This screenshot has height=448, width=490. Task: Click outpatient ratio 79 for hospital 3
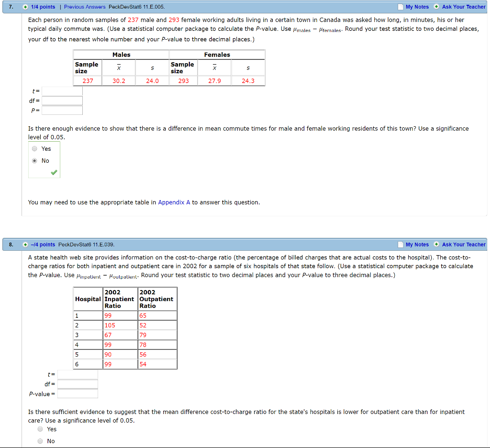coord(143,335)
